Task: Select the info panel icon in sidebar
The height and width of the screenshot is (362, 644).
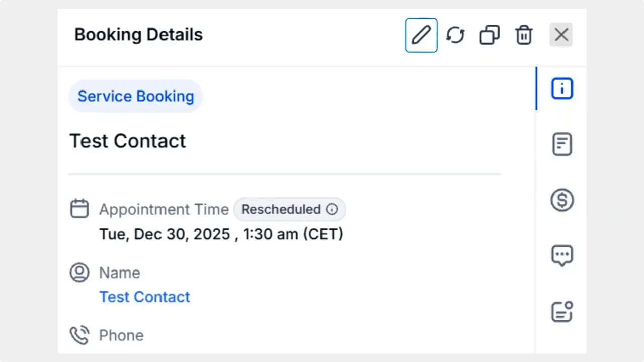Action: (x=562, y=88)
